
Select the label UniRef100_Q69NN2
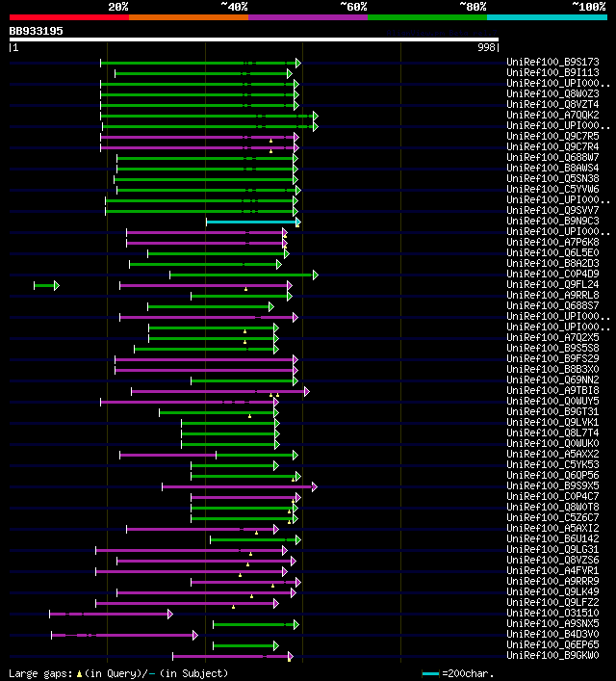pos(552,380)
